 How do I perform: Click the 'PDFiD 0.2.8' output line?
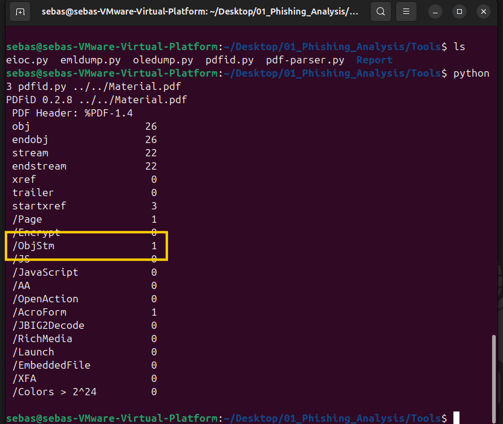[97, 100]
